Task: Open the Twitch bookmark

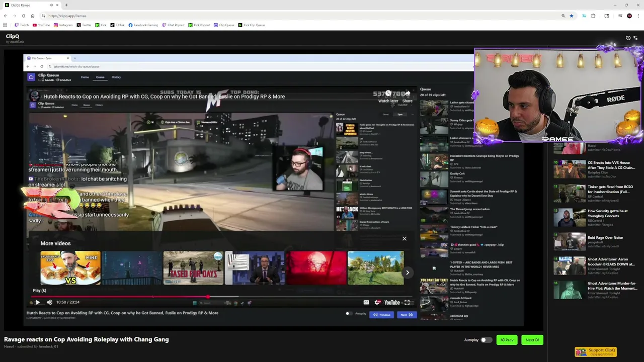Action: [22, 25]
